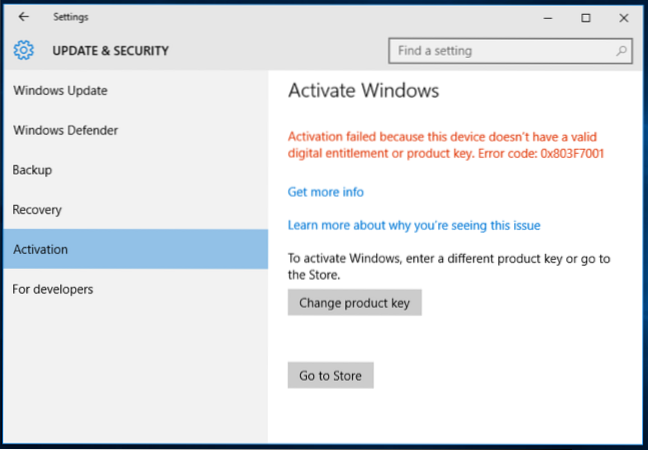This screenshot has height=450, width=648.
Task: Click the Update & Security gear icon
Action: 24,50
